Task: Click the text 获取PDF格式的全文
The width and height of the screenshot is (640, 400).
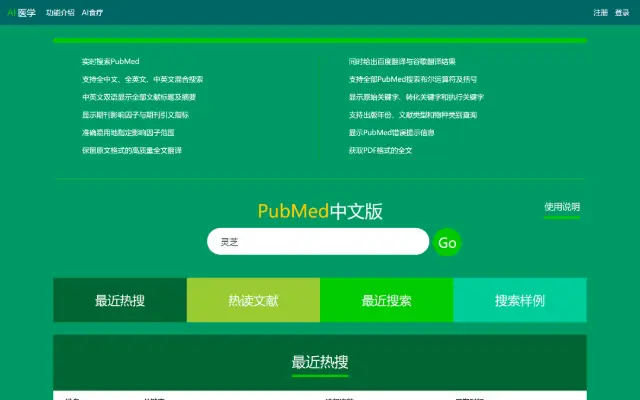Action: point(380,150)
